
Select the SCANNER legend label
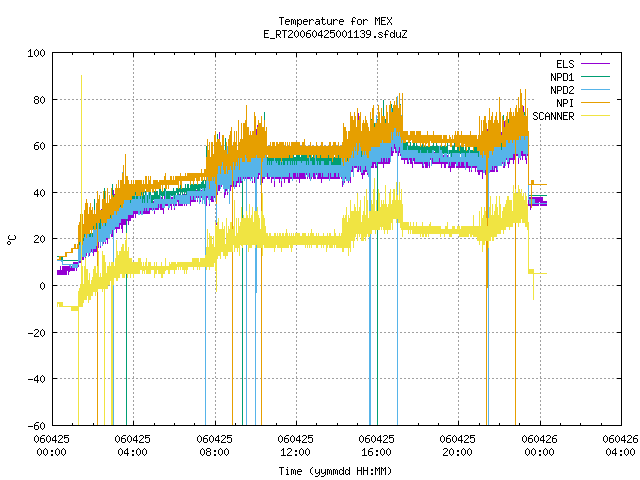[x=553, y=116]
